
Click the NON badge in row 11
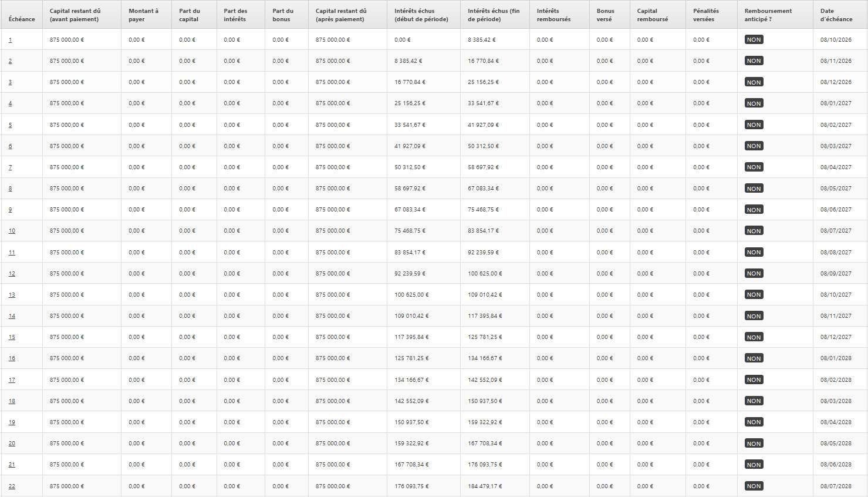tap(754, 253)
